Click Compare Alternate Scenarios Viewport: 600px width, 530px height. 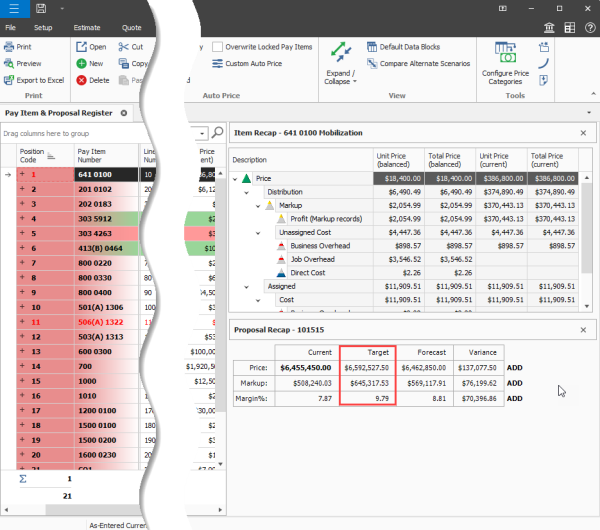pos(418,64)
